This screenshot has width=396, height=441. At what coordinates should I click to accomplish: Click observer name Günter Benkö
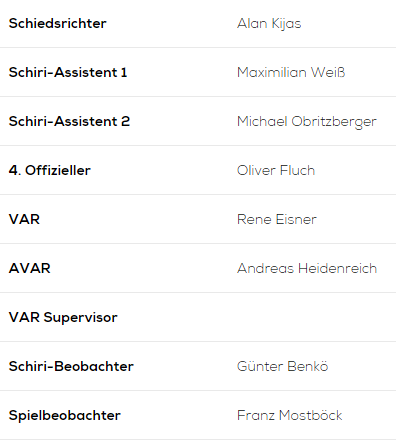click(283, 366)
